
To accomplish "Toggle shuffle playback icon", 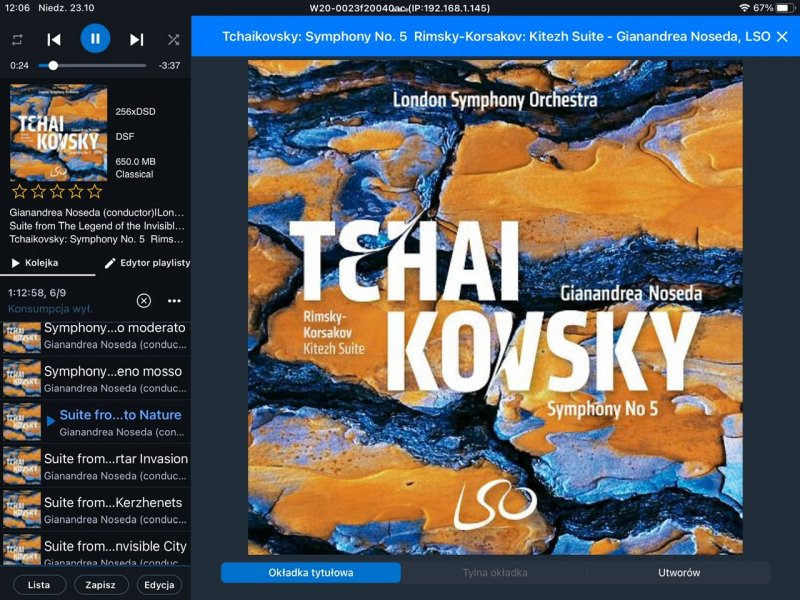I will [x=173, y=40].
